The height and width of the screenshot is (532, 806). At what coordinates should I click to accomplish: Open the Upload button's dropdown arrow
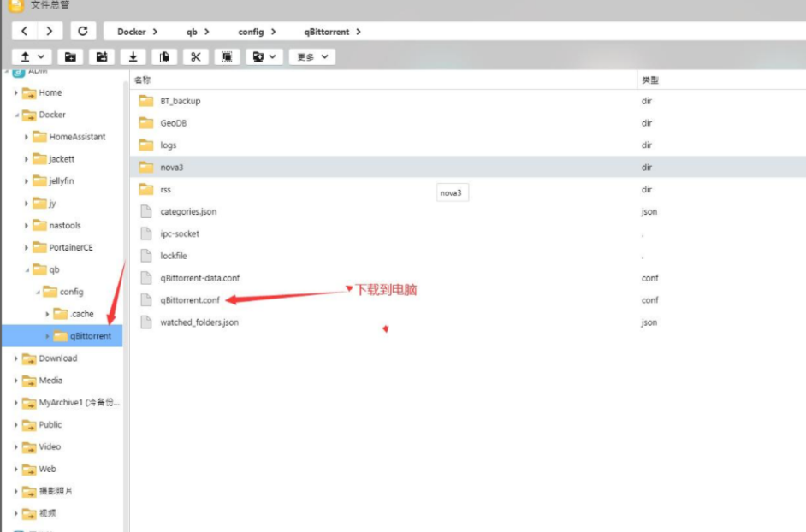39,56
